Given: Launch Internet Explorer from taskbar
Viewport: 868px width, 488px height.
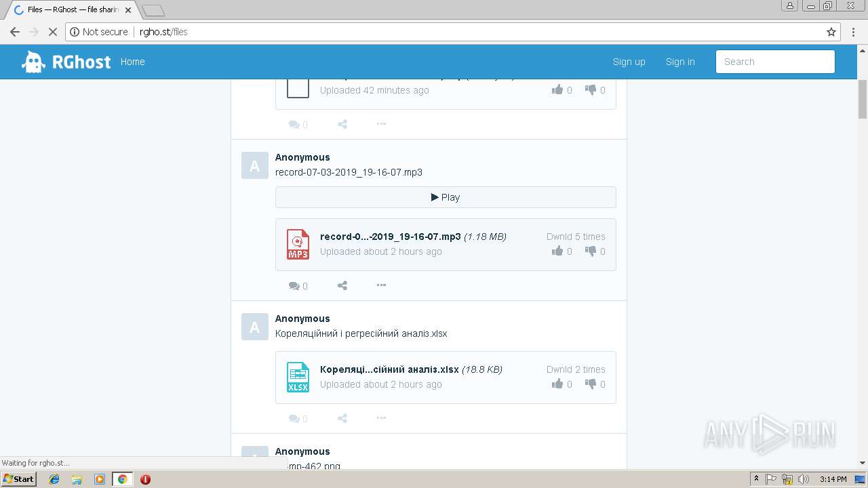Looking at the screenshot, I should (54, 479).
